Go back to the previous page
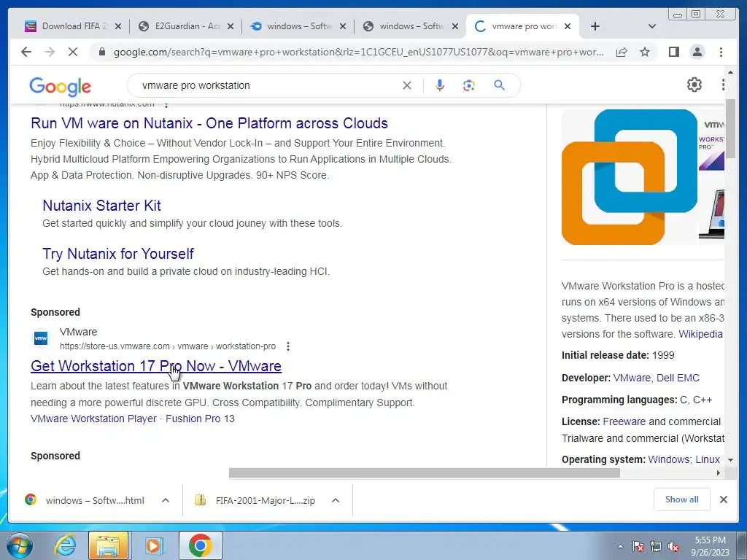 pos(26,52)
